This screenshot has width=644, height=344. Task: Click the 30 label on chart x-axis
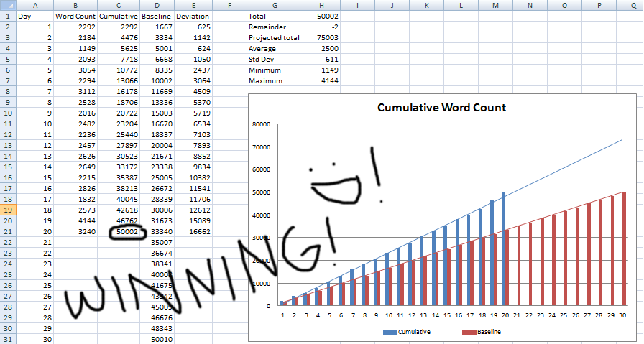pyautogui.click(x=622, y=315)
